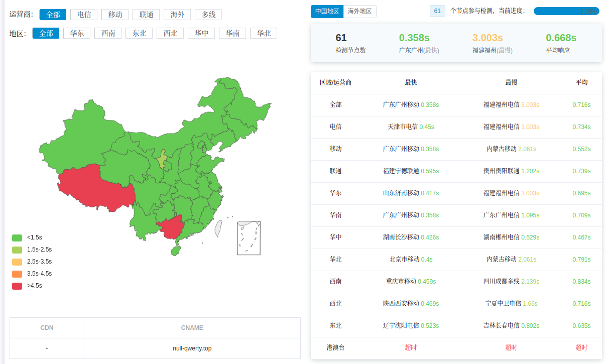The height and width of the screenshot is (364, 607).
Task: Filter carriers by 海外
Action: [177, 15]
